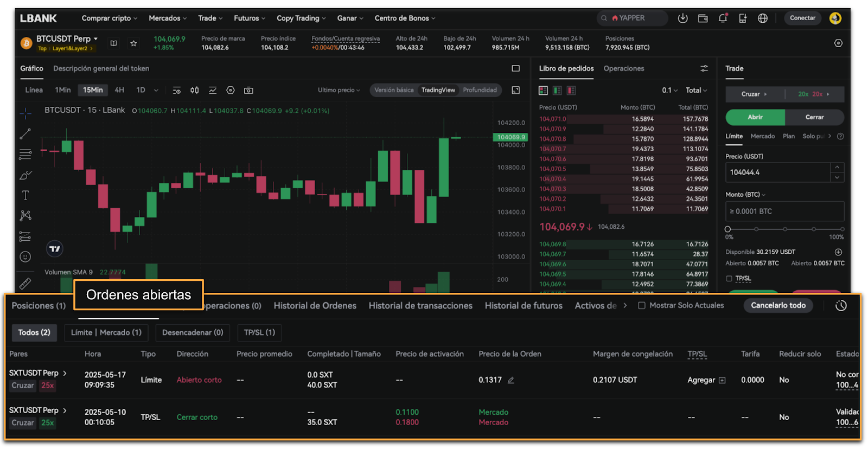Select the text annotation tool
868x450 pixels.
[x=25, y=195]
